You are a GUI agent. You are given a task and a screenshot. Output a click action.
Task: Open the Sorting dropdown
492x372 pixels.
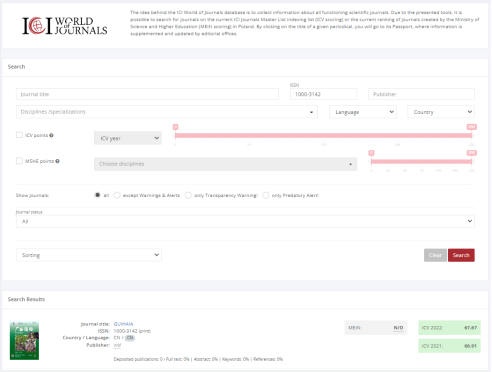pos(89,255)
